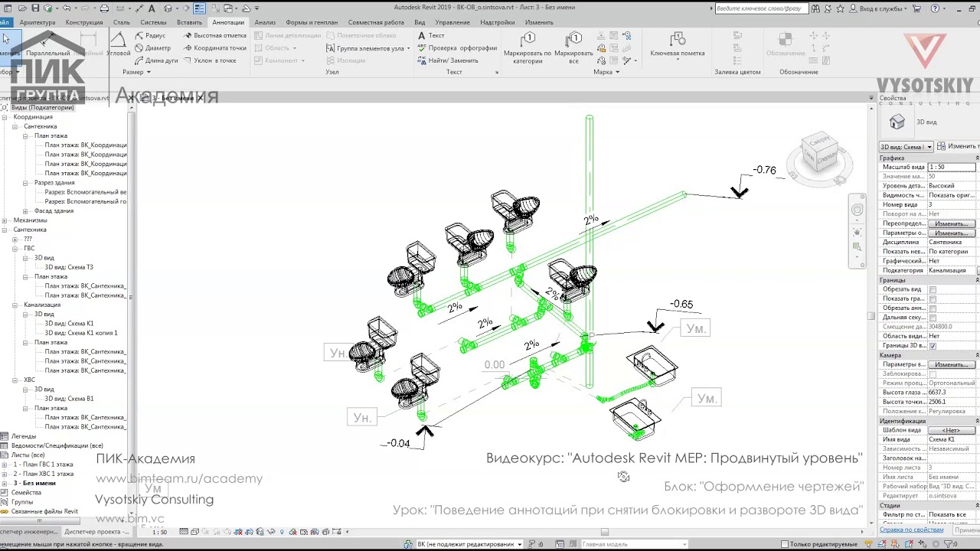
Task: Open the 'Вид' ribbon tab
Action: point(420,22)
